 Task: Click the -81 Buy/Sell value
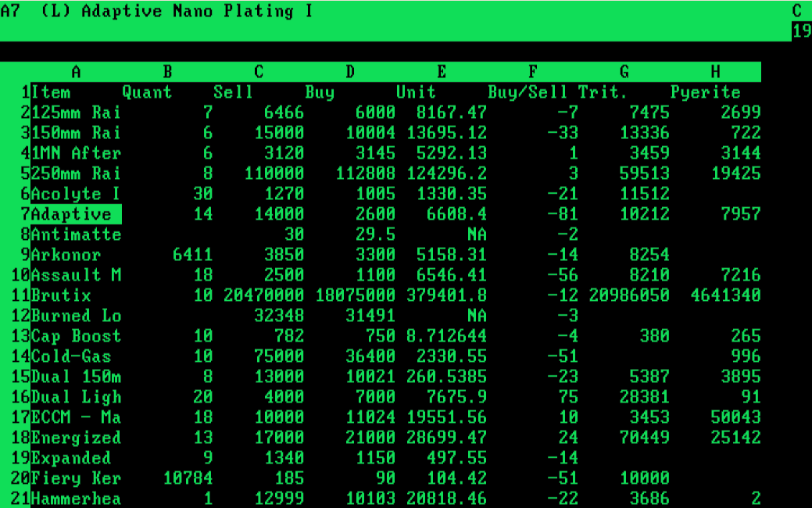click(x=563, y=214)
